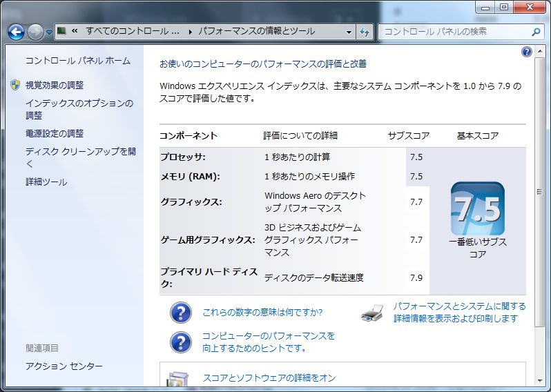Click the printer icon

pos(372,313)
